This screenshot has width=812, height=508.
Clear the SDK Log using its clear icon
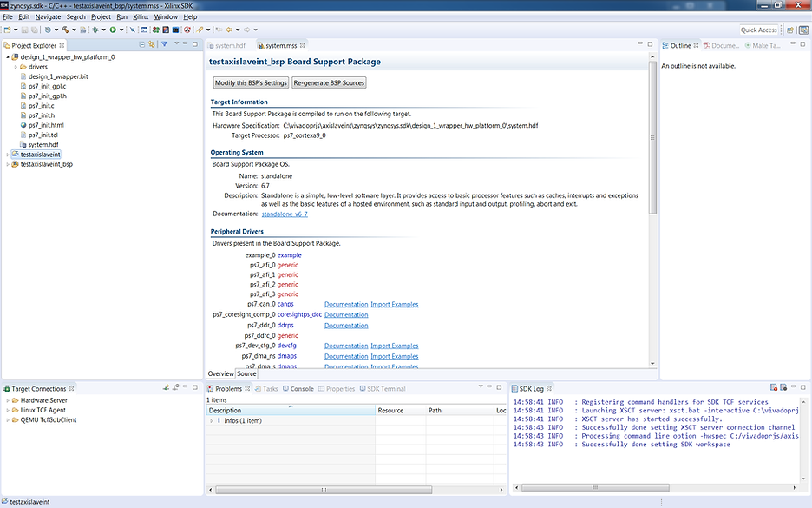[x=774, y=388]
